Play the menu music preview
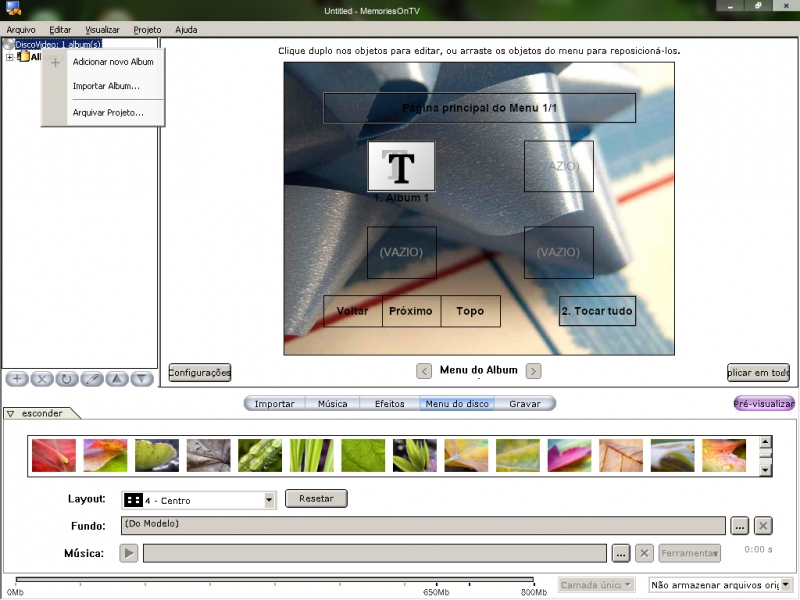The width and height of the screenshot is (800, 600). (129, 553)
